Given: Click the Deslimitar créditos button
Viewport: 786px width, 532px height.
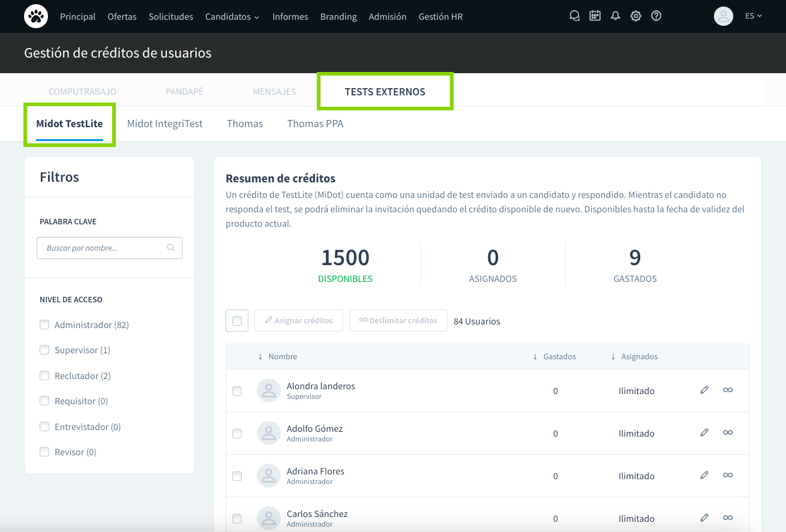Looking at the screenshot, I should (398, 321).
